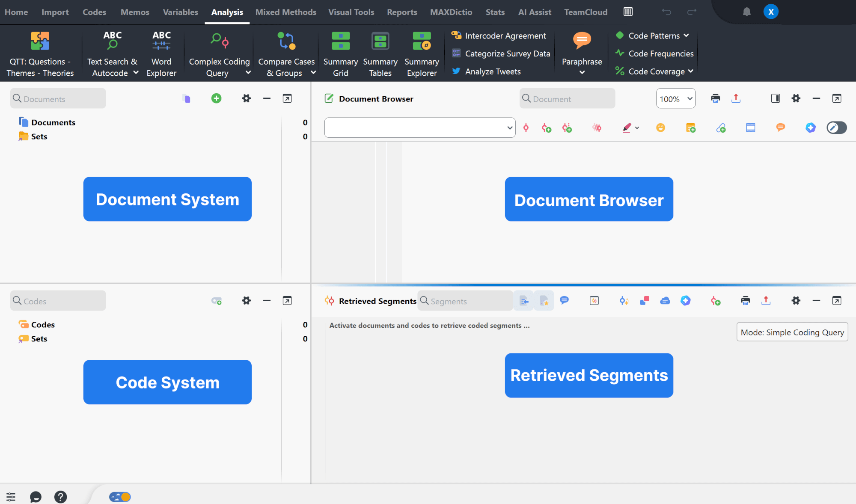Select Documents root in Document System

53,122
